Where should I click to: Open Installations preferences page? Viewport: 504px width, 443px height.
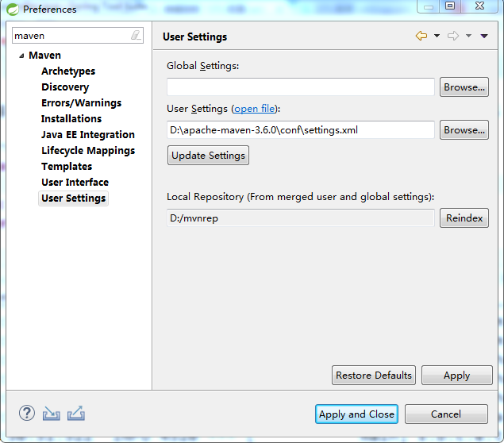71,118
